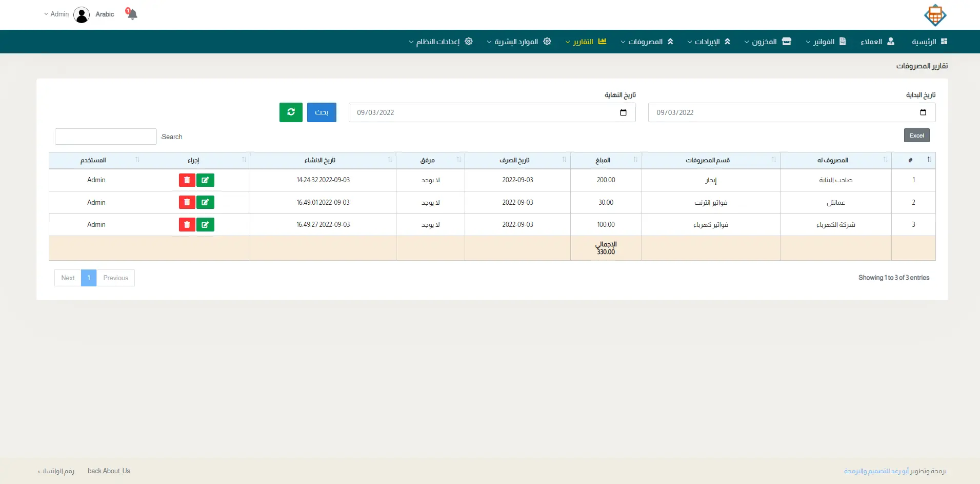This screenshot has width=980, height=484.
Task: Delete expense row 1 with red trash icon
Action: (187, 180)
